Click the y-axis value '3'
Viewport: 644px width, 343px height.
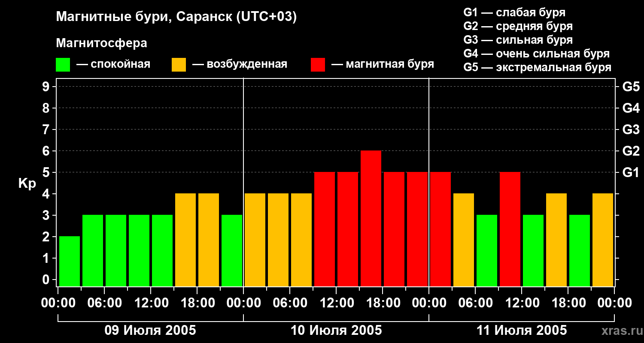47,215
